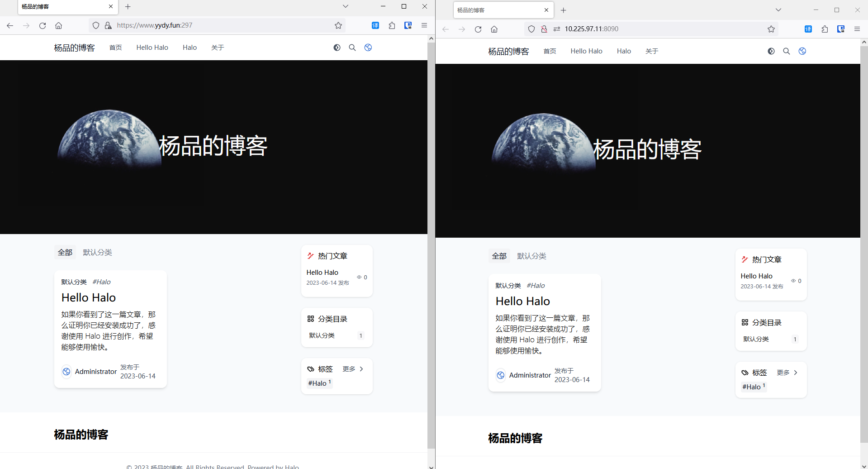868x469 pixels.
Task: Select 关于 menu in left blog
Action: click(x=218, y=48)
